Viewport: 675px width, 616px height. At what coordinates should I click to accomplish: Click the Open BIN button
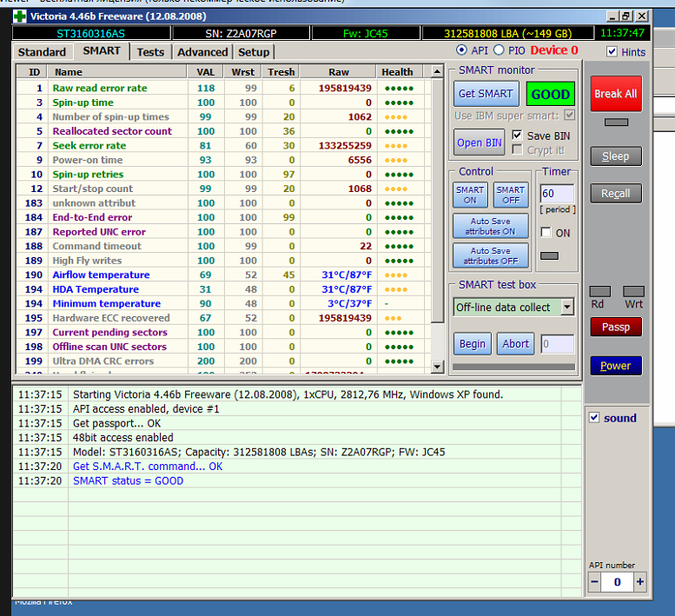click(x=479, y=142)
